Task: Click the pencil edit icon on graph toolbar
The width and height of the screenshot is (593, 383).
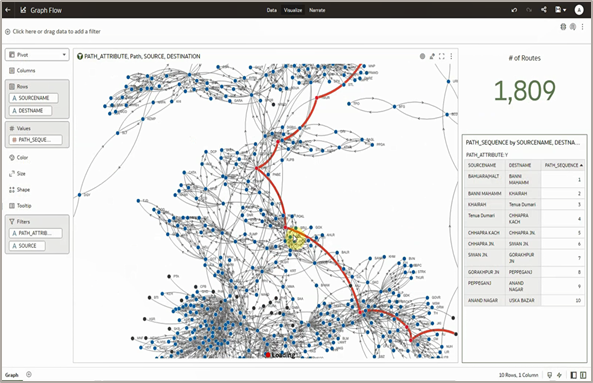Action: pos(432,56)
